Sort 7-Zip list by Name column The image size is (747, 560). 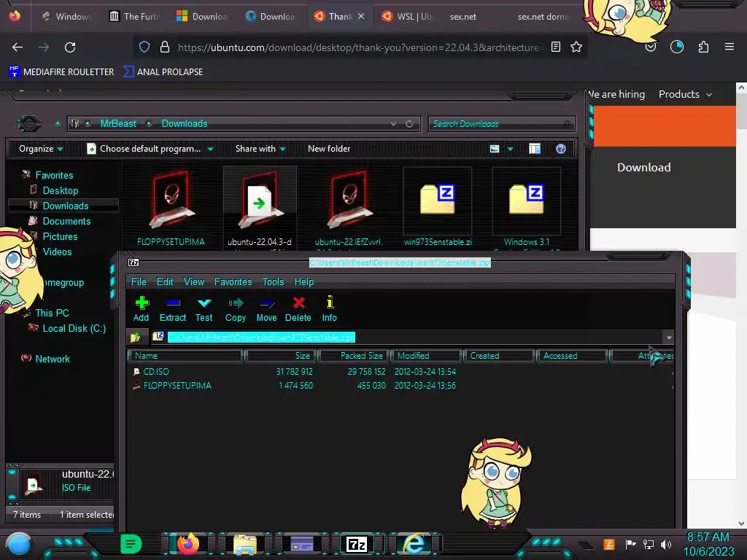(186, 356)
